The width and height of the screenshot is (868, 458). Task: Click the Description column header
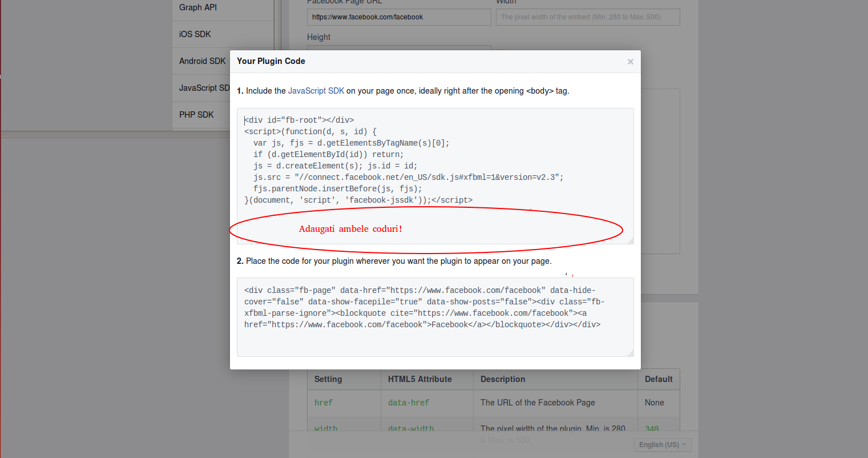(555, 379)
